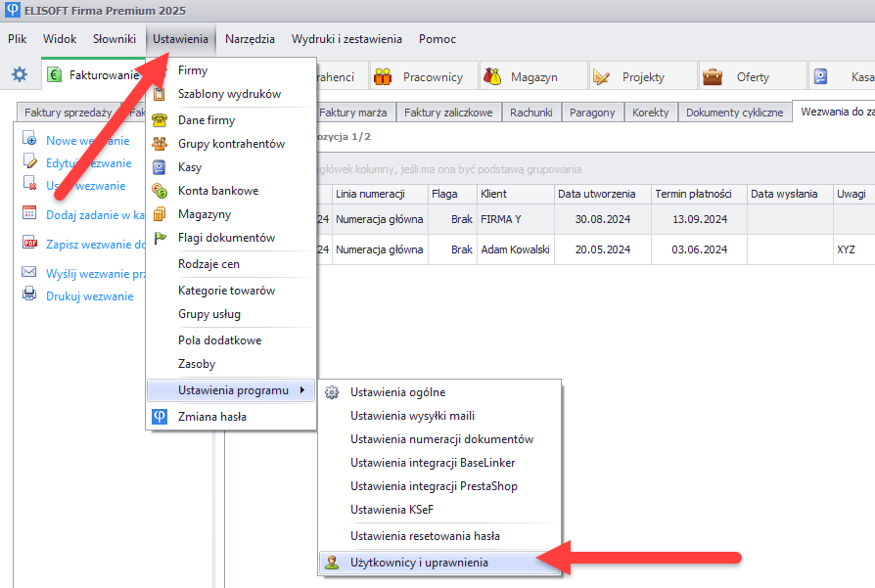Click the Użytkownicy i uprawnienia user icon
Screen dimensions: 875x588
[x=332, y=563]
